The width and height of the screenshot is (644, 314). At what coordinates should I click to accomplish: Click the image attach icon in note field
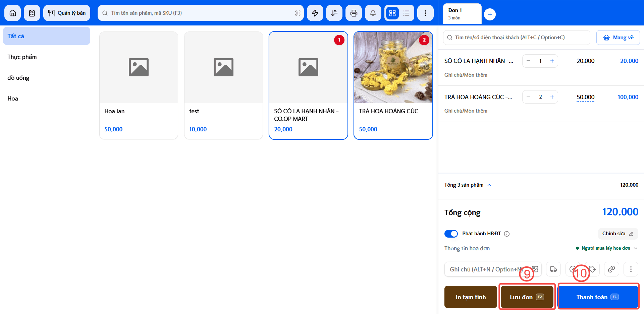[535, 269]
